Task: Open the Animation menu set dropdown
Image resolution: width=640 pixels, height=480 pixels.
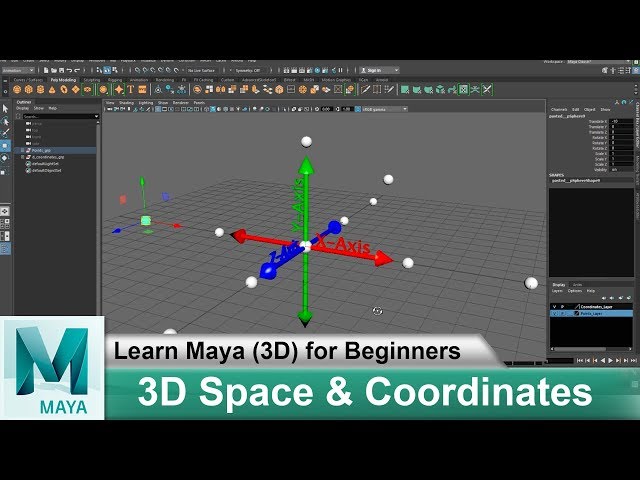Action: (18, 71)
